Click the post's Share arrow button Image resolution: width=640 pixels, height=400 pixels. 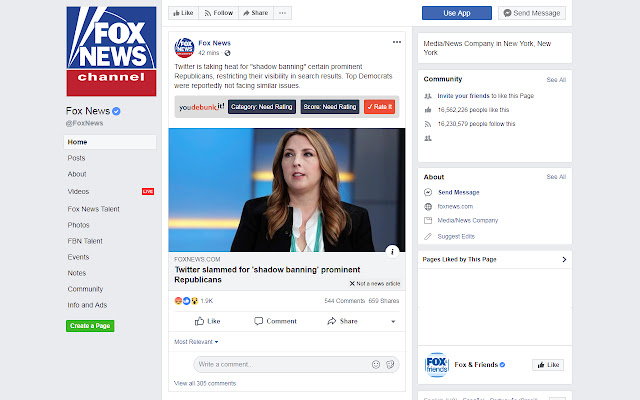(342, 321)
